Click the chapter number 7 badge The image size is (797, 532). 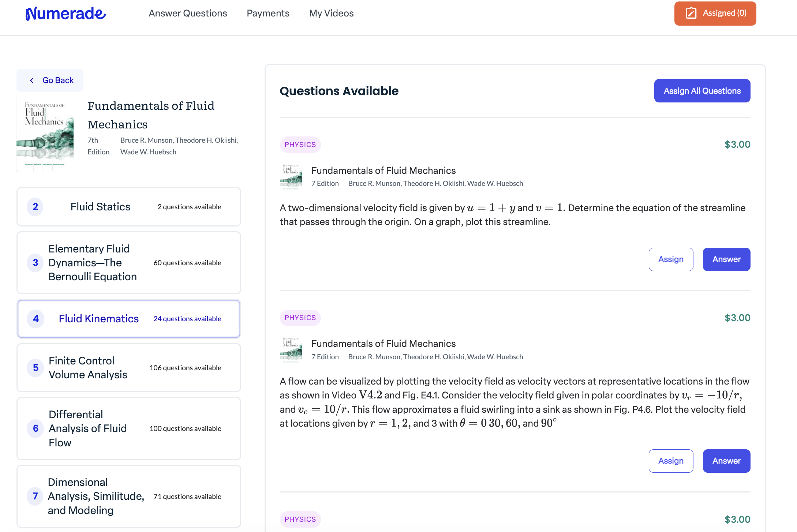click(x=35, y=496)
